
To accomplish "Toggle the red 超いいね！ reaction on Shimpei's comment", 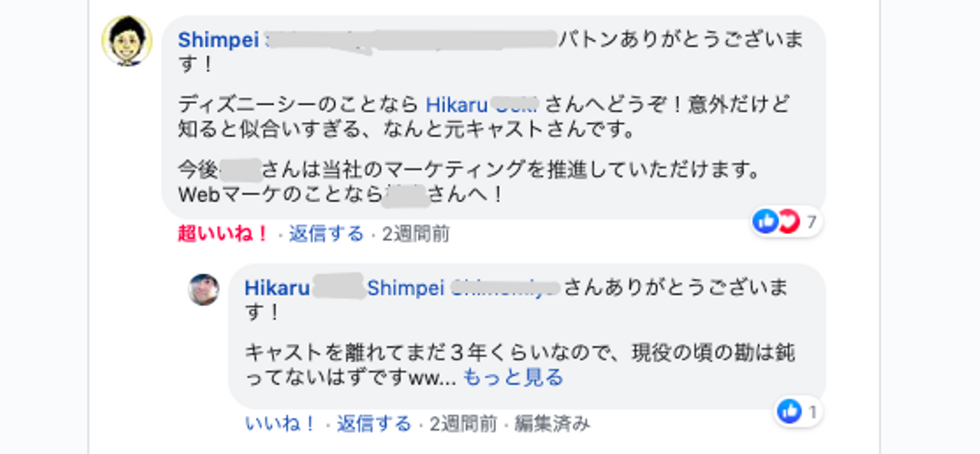I will pyautogui.click(x=223, y=234).
